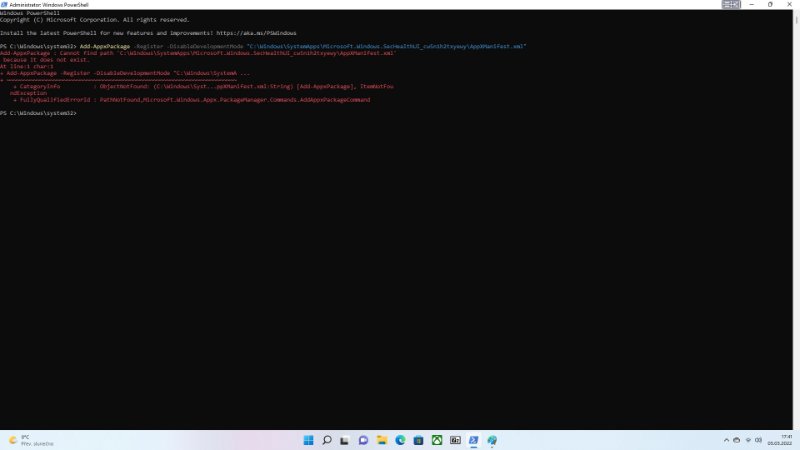Click the https://aka.ms/PSWindows link text
This screenshot has width=800, height=450.
(x=256, y=33)
